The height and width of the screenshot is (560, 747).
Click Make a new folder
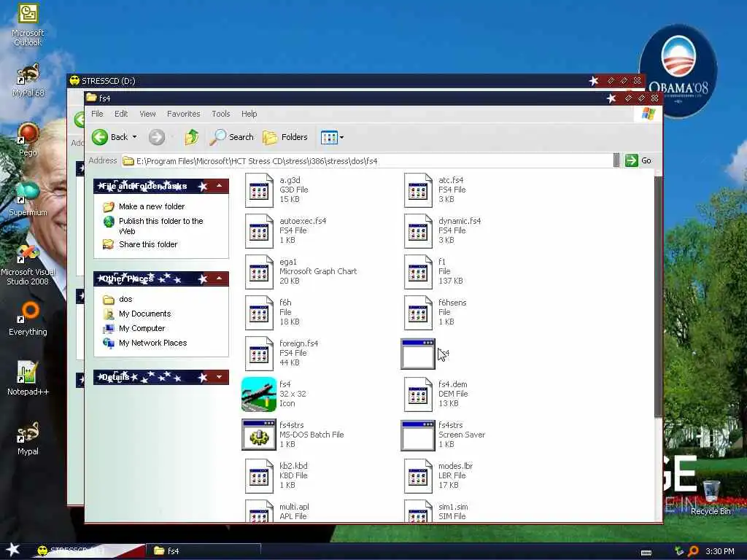pyautogui.click(x=152, y=206)
